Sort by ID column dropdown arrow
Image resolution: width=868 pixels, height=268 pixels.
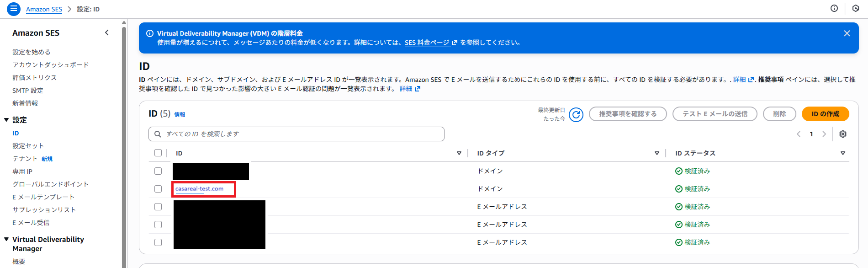point(459,153)
